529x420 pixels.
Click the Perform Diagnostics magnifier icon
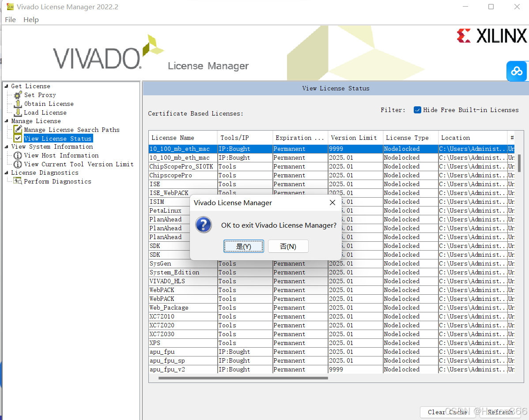click(18, 181)
